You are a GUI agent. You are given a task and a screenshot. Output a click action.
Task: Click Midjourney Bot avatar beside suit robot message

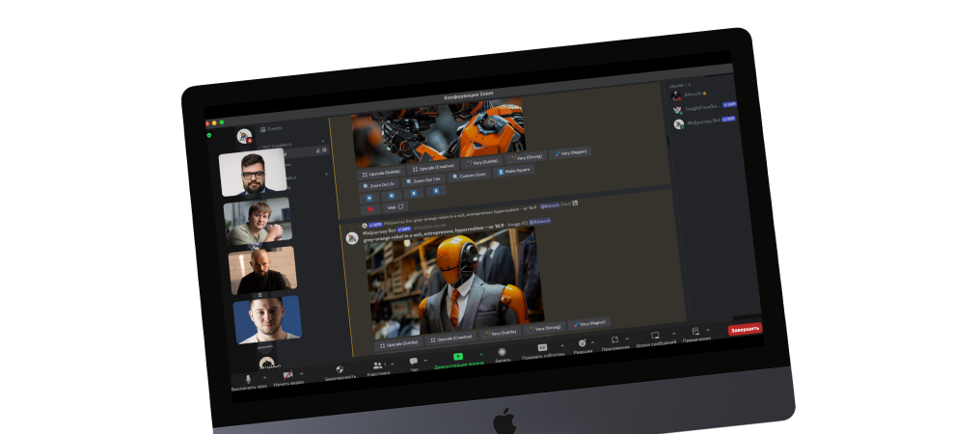pyautogui.click(x=352, y=237)
